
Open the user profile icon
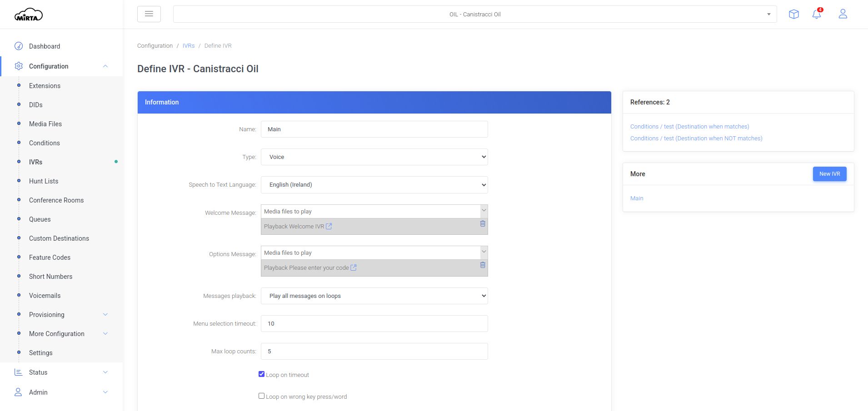tap(843, 14)
